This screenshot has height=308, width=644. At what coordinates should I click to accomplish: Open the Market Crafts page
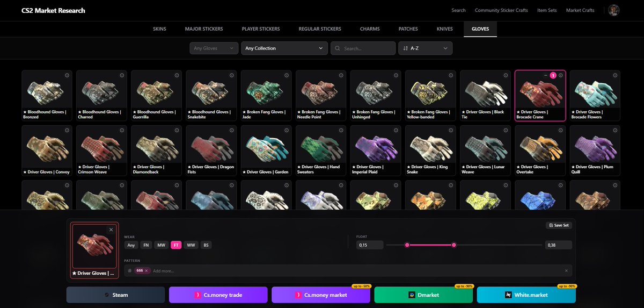tap(580, 10)
